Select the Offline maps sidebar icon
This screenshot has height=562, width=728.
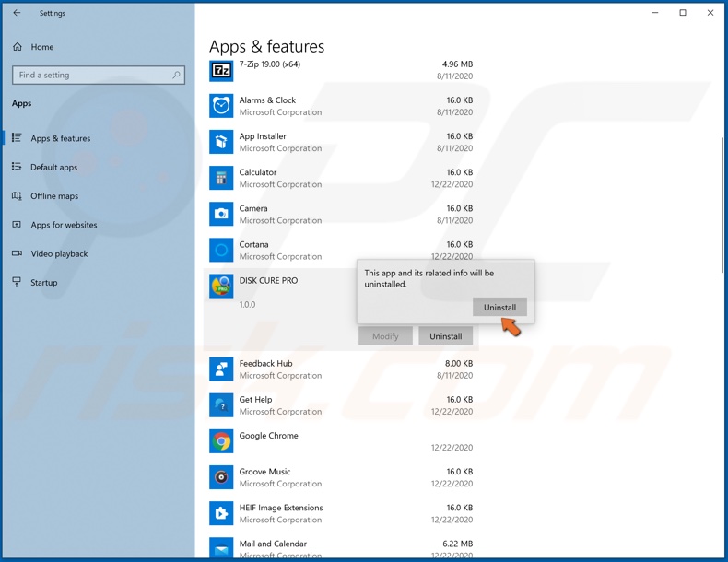click(17, 196)
